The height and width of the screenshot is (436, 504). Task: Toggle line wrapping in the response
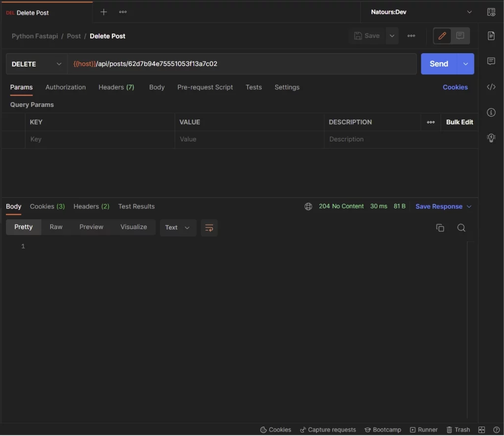209,228
